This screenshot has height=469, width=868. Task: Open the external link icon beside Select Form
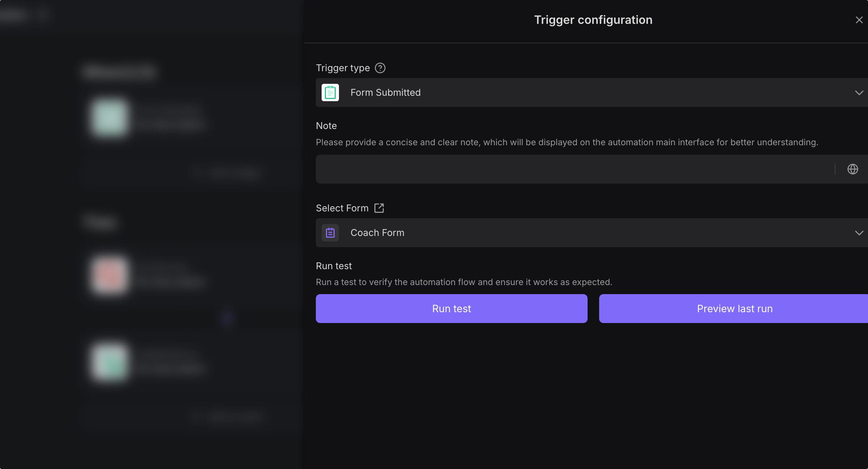coord(379,208)
